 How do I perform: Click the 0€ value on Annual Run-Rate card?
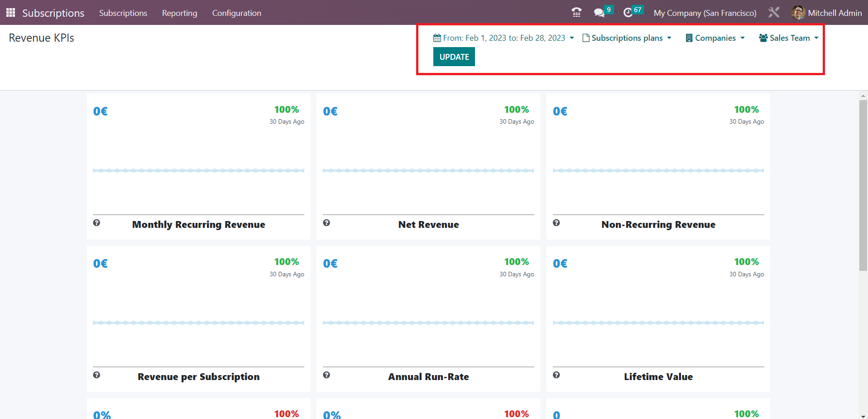(x=331, y=264)
